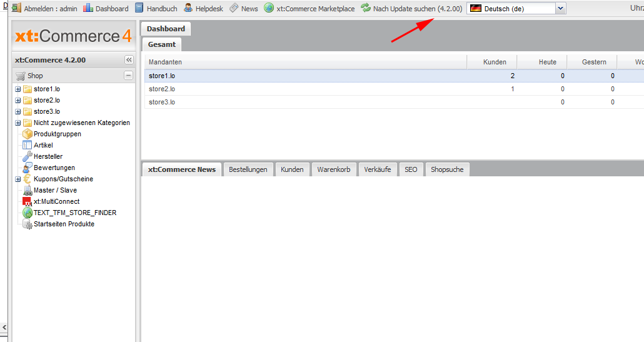Expand the Kupons/Gutscheine tree node

pyautogui.click(x=18, y=179)
